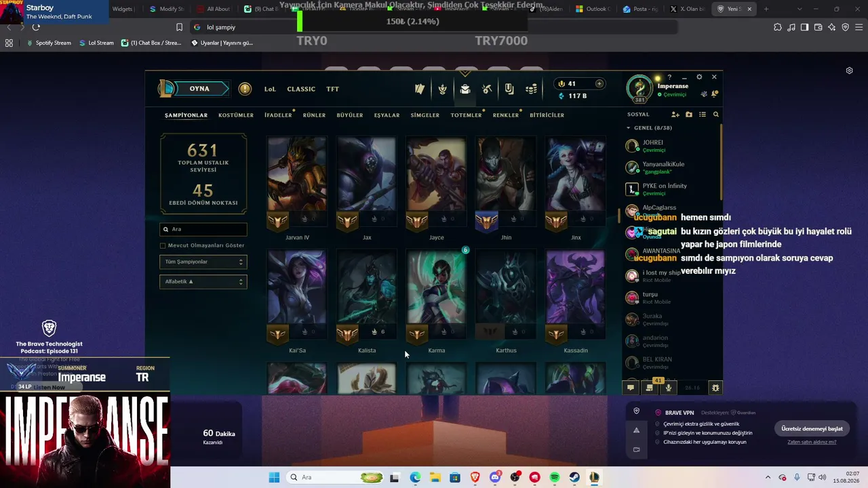Open the gear icon at the page's top right
Image resolution: width=868 pixels, height=488 pixels.
pos(849,70)
